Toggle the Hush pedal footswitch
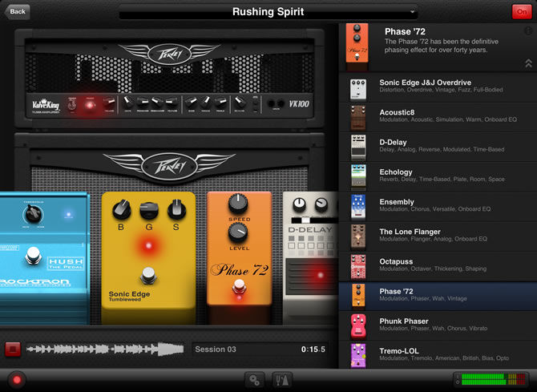The width and height of the screenshot is (537, 392). pyautogui.click(x=33, y=255)
